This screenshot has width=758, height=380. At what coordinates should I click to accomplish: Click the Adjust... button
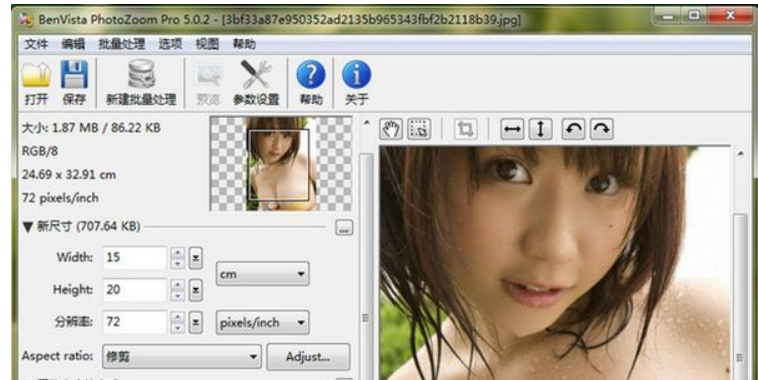coord(308,357)
